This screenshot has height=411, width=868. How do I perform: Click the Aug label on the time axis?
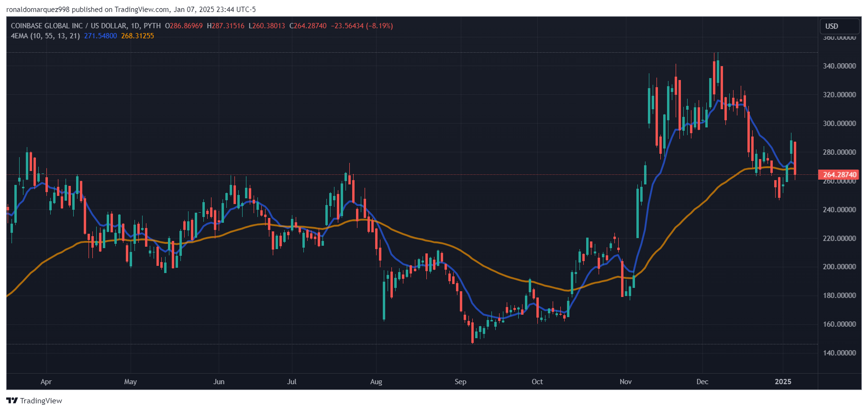376,382
